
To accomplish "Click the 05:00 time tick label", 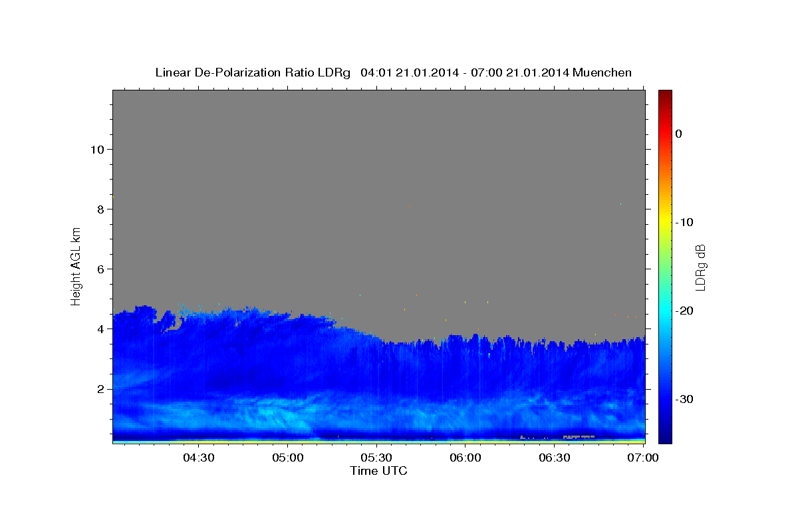I will (x=287, y=458).
